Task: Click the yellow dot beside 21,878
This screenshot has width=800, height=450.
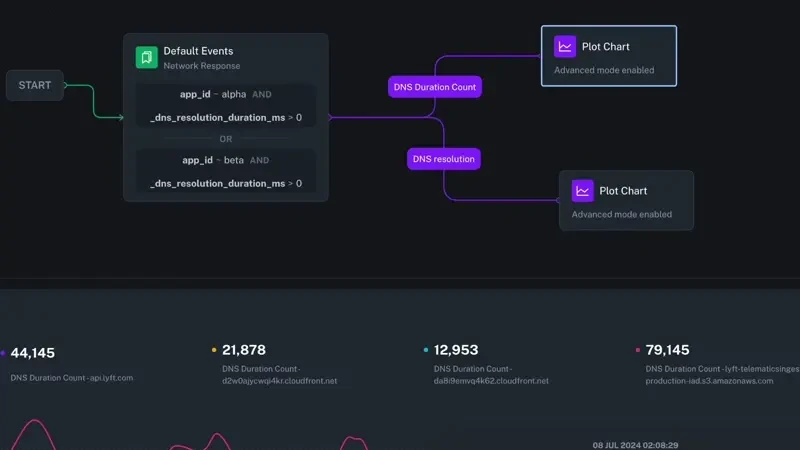Action: 214,350
